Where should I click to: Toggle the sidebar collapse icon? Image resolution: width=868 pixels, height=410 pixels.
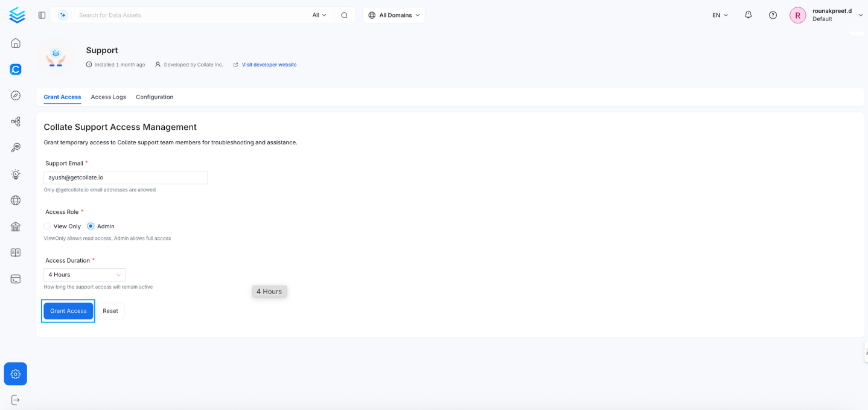click(x=42, y=15)
